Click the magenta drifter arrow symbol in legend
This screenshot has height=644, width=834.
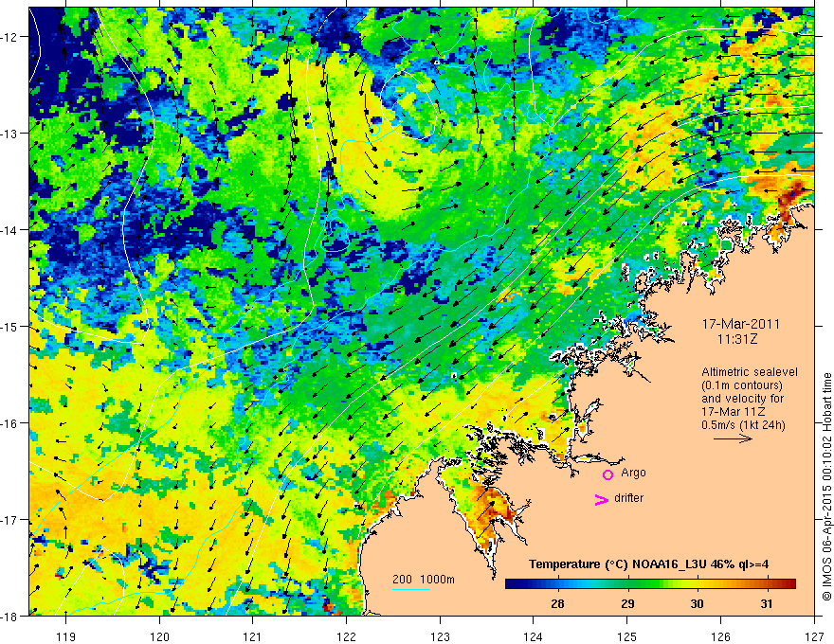(x=602, y=499)
